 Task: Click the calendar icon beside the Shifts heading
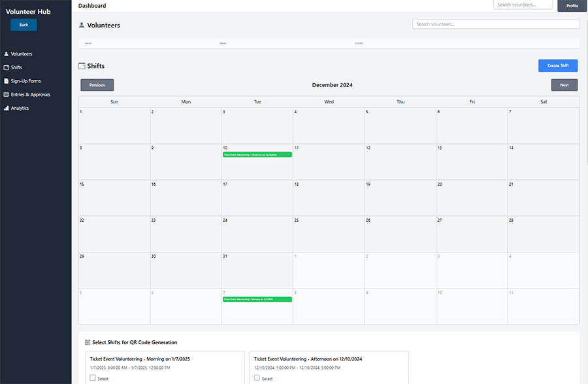[x=82, y=66]
